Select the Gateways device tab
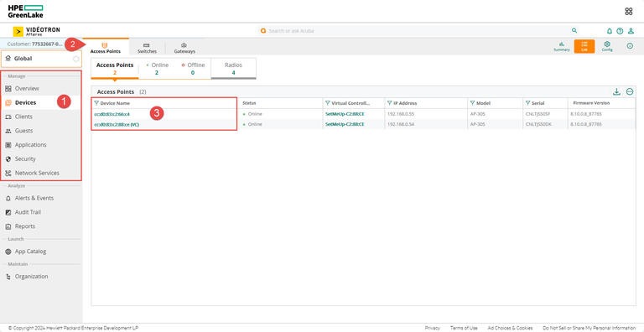This screenshot has height=332, width=644. (184, 48)
